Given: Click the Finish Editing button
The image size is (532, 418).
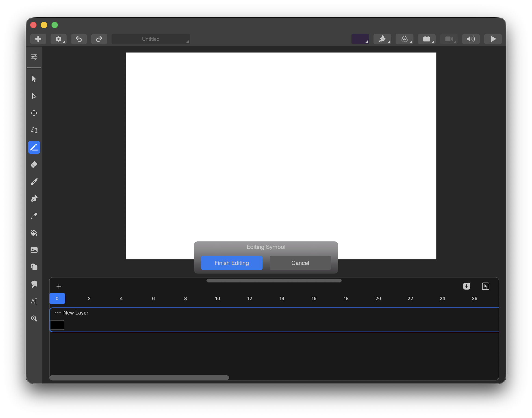Looking at the screenshot, I should pyautogui.click(x=231, y=263).
